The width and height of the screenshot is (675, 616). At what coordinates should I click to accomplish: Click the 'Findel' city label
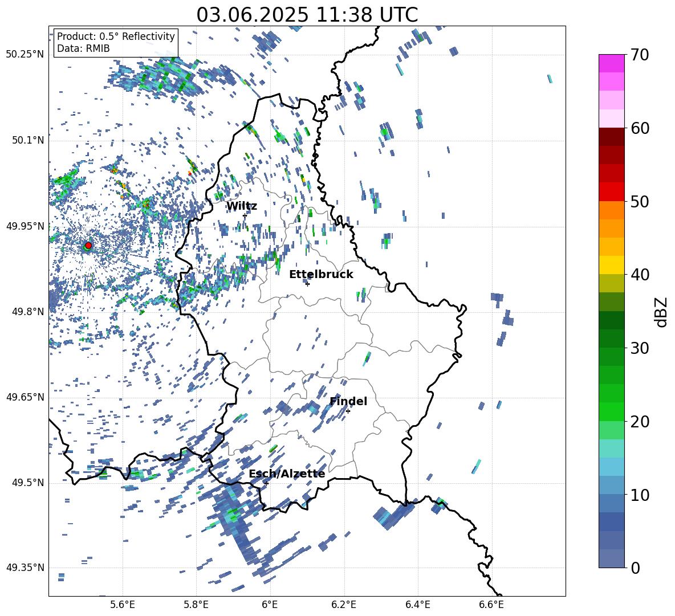348,401
